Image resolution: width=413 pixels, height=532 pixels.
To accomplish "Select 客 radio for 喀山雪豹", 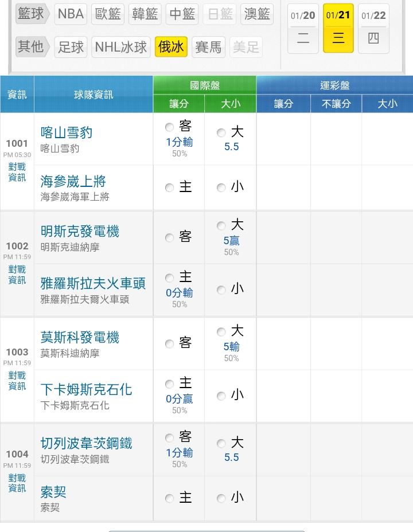I will click(x=169, y=127).
